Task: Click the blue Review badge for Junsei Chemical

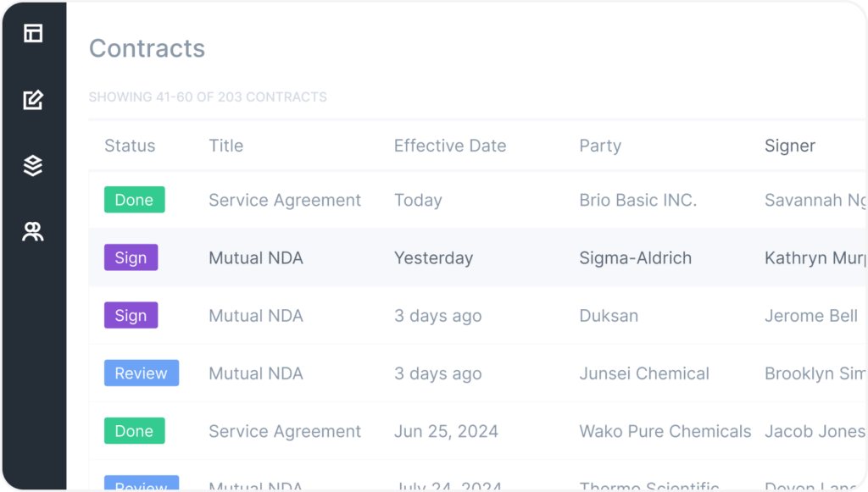Action: [x=142, y=373]
